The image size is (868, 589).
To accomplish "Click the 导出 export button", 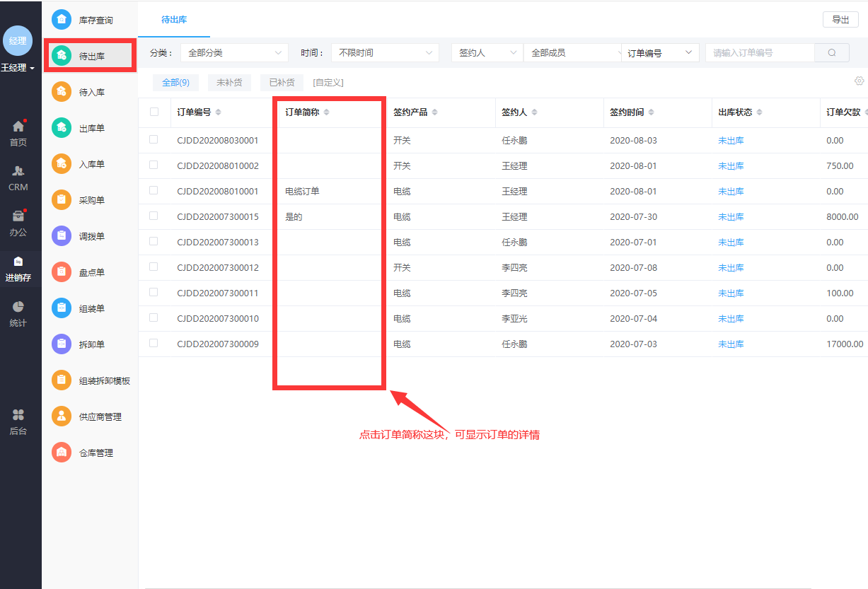I will pos(840,20).
